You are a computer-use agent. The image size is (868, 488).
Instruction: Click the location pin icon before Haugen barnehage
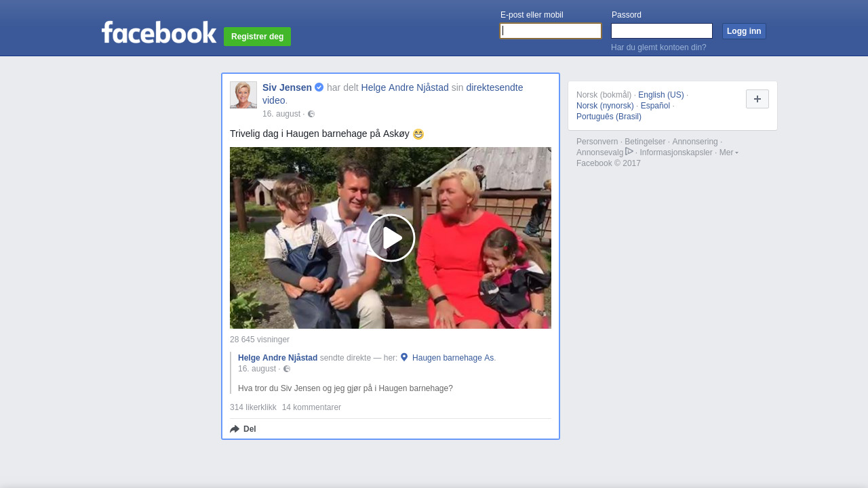404,357
